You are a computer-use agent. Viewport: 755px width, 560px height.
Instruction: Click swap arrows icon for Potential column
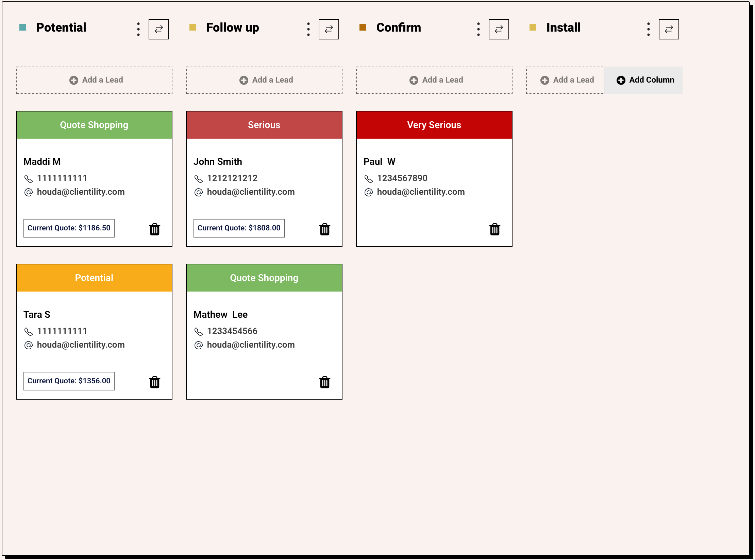pos(159,29)
